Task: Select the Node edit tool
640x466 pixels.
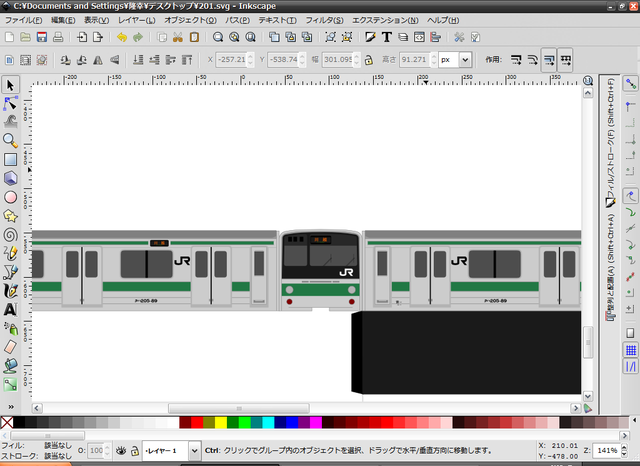Action: tap(11, 104)
